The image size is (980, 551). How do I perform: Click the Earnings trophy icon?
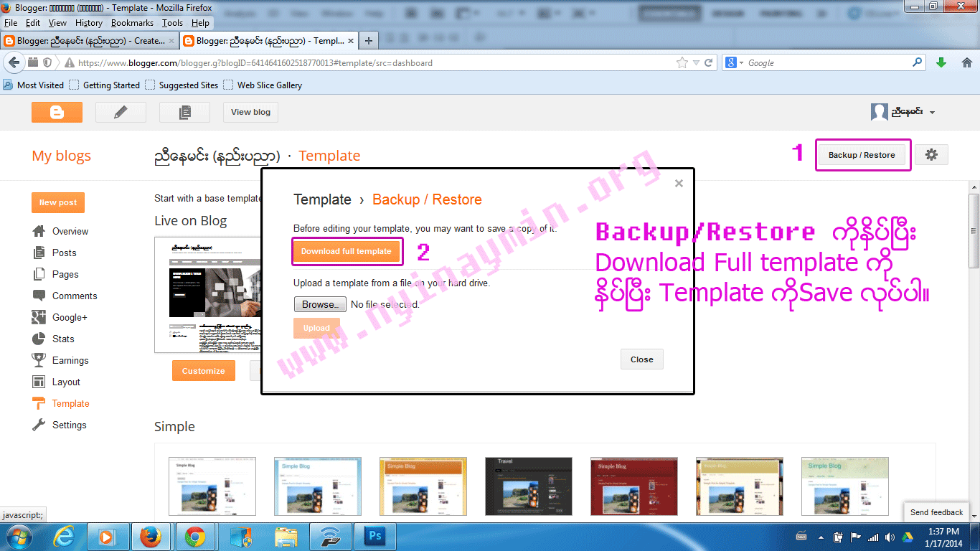click(x=39, y=360)
